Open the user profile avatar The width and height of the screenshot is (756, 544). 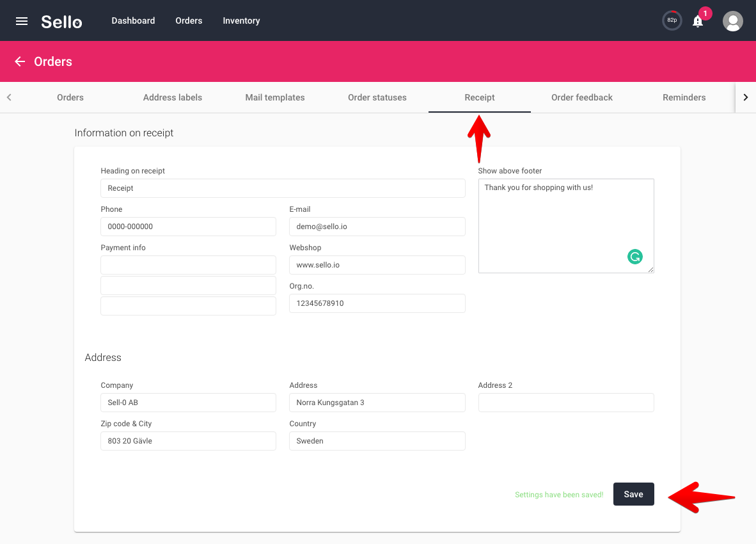pyautogui.click(x=732, y=20)
